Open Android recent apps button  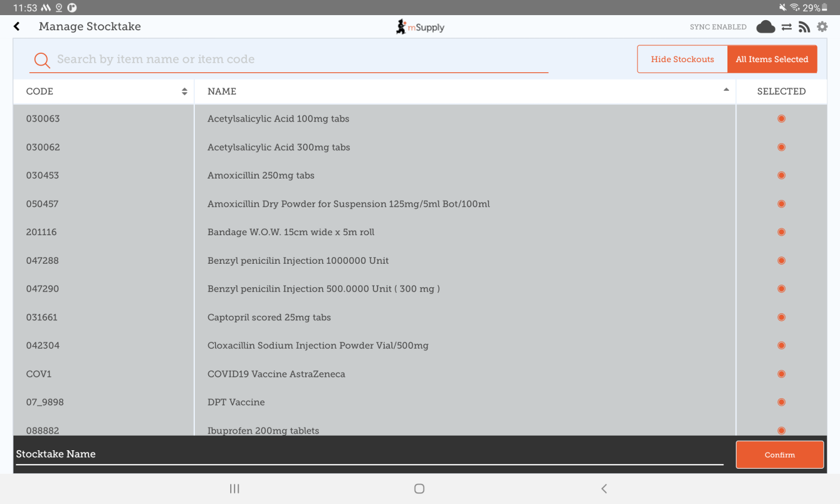pyautogui.click(x=235, y=489)
